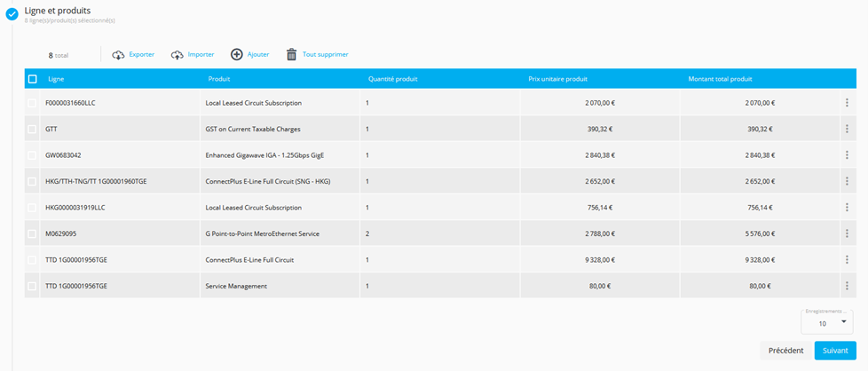Image resolution: width=868 pixels, height=371 pixels.
Task: Click the Précédent button
Action: (785, 351)
